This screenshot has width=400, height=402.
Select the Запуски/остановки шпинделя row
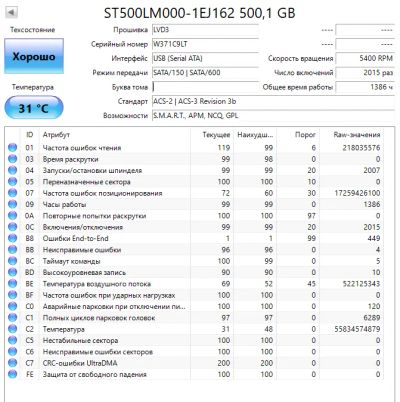tap(195, 170)
